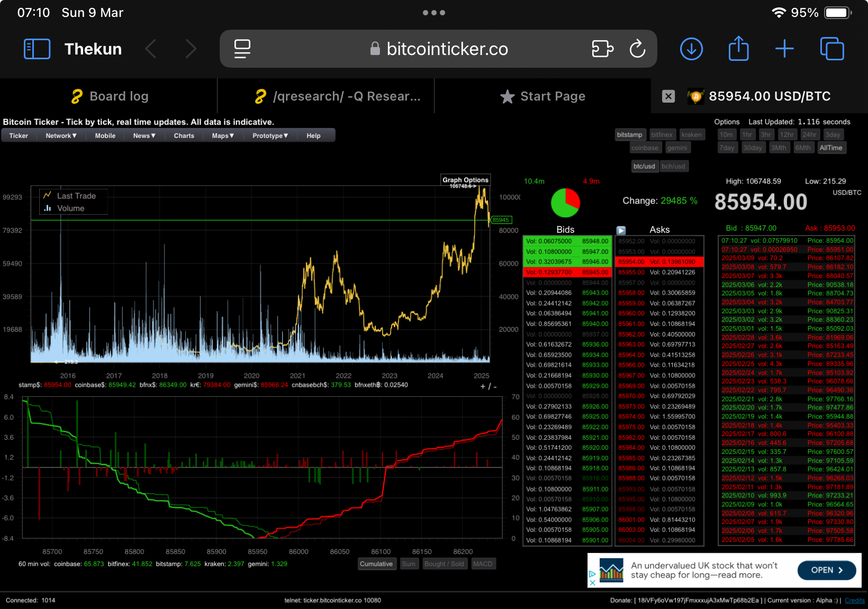Click the green 85945 price marker
The image size is (868, 609).
point(501,220)
